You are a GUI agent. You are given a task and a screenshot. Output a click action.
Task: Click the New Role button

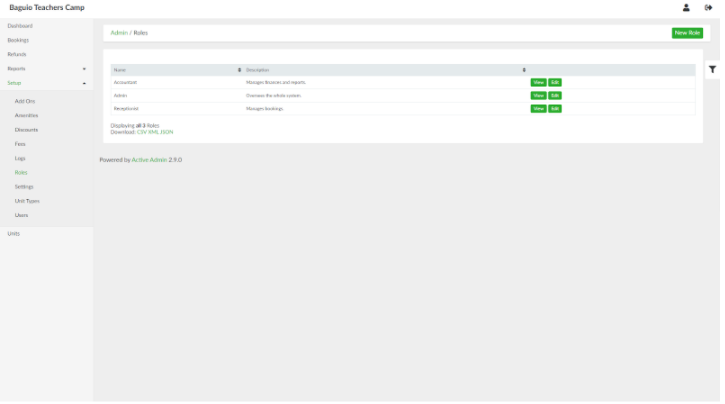(687, 33)
